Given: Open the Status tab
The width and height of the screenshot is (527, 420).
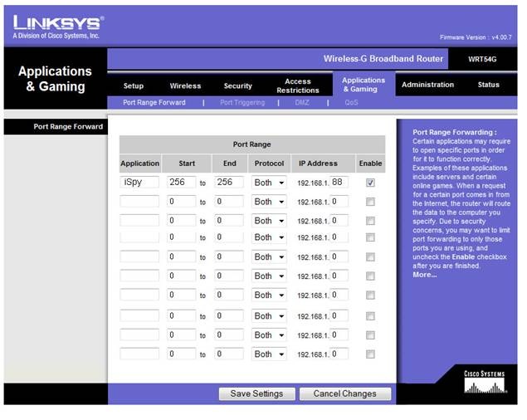Looking at the screenshot, I should (488, 85).
